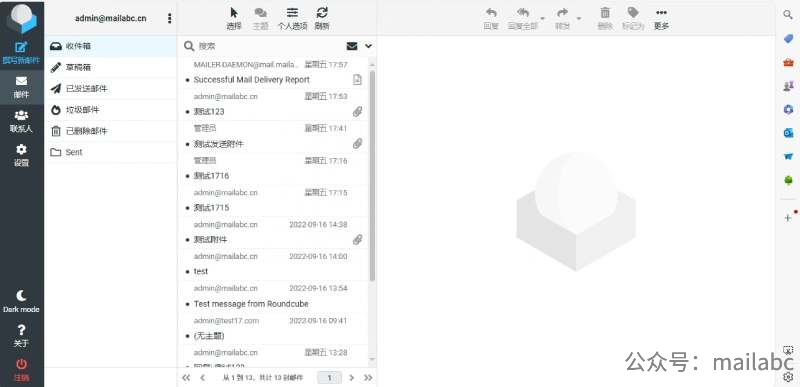Viewport: 800px width, 387px height.
Task: Expand the Forward dropdown arrow
Action: tap(579, 19)
